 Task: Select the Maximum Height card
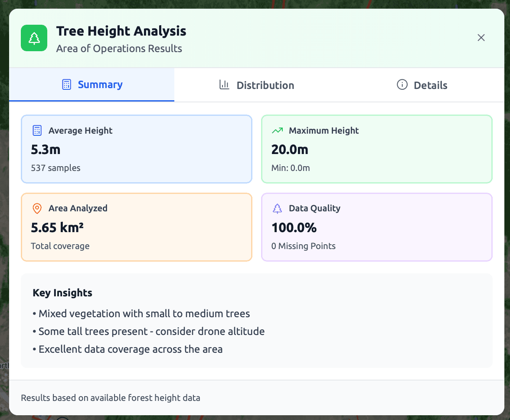pos(377,149)
